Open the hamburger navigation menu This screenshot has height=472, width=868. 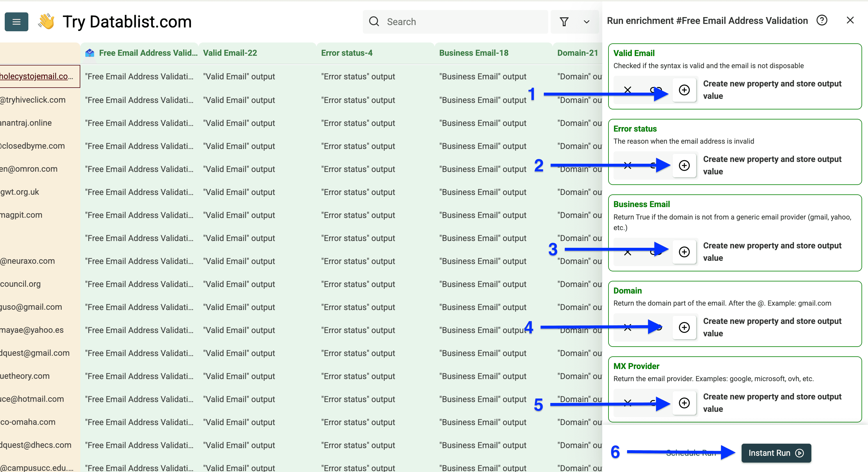point(16,22)
